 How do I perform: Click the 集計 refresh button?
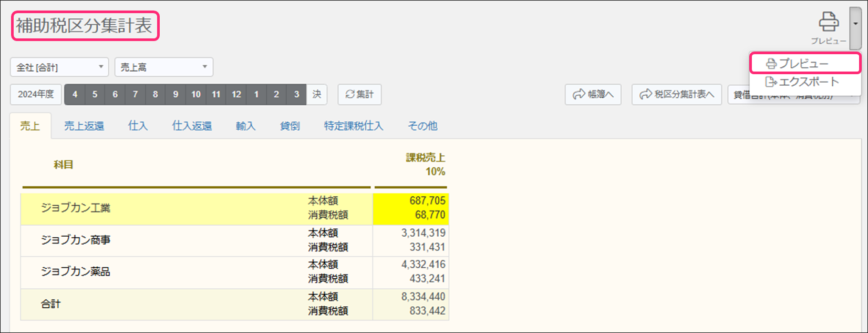(359, 94)
